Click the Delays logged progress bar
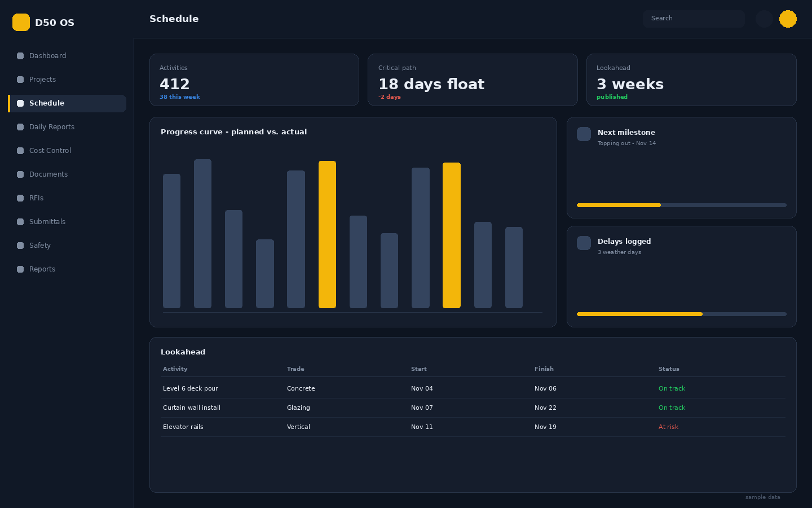 (x=682, y=314)
